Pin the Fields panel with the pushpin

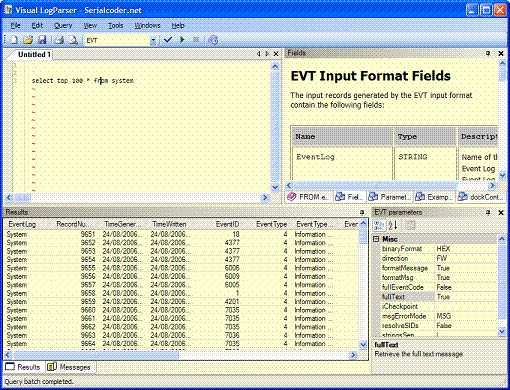point(488,53)
